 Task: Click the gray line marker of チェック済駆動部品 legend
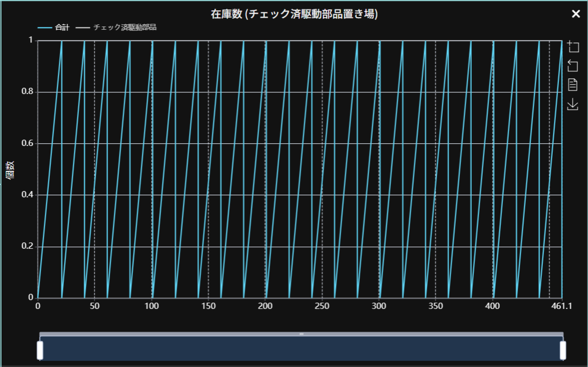coord(83,28)
